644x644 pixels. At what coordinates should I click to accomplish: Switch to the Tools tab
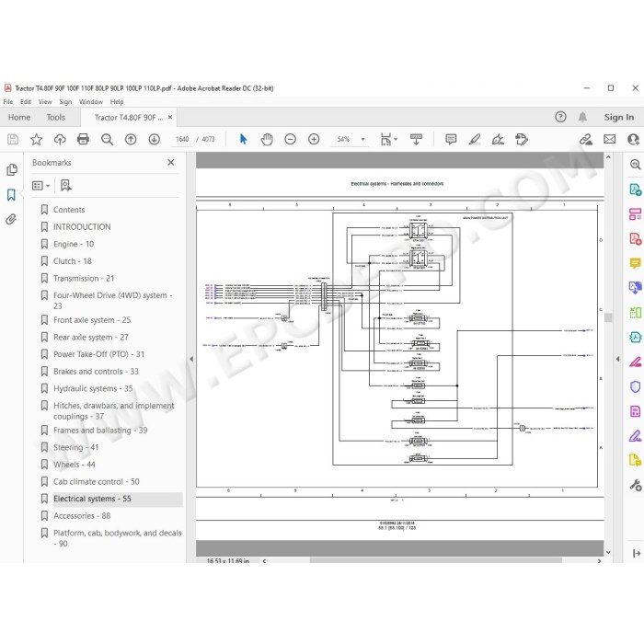click(56, 117)
